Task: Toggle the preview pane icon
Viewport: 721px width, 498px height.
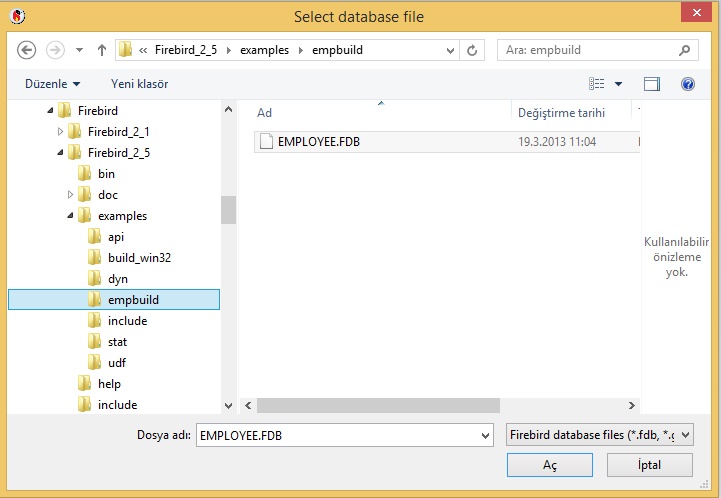Action: (652, 84)
